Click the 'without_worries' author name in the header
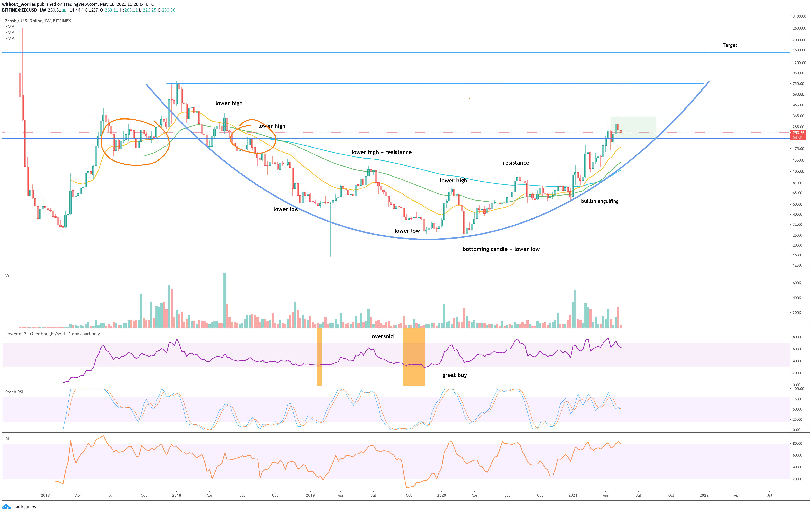This screenshot has height=513, width=812. [19, 4]
